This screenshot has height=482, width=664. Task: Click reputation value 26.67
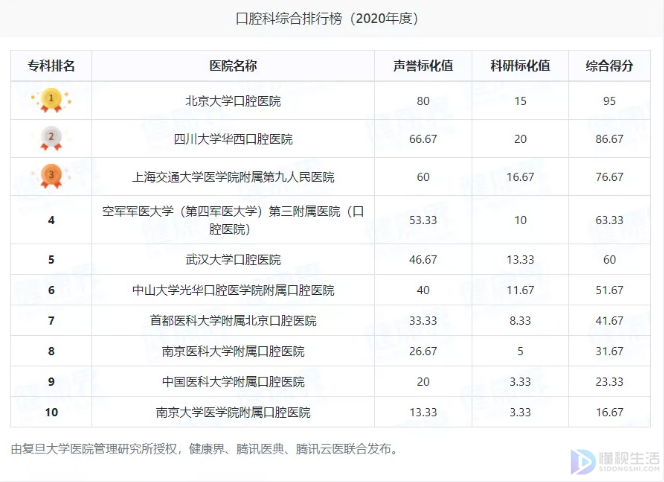click(423, 351)
